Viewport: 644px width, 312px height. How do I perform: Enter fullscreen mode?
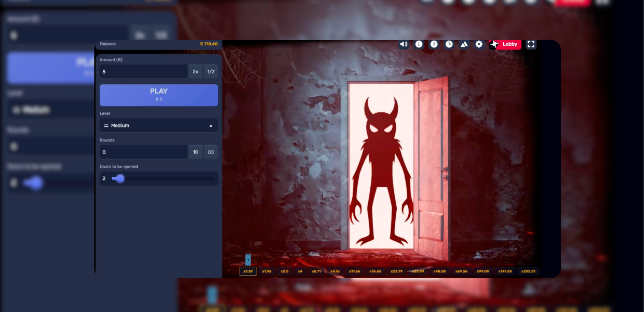coord(531,44)
